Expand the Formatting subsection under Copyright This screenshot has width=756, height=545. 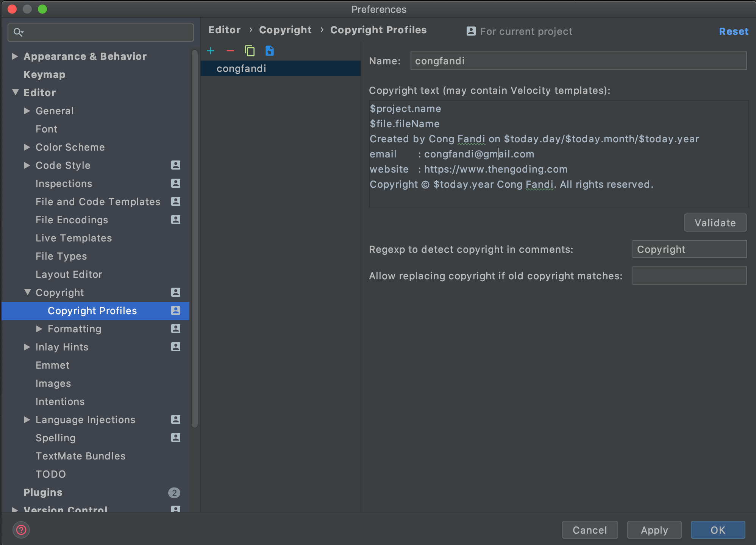click(39, 329)
